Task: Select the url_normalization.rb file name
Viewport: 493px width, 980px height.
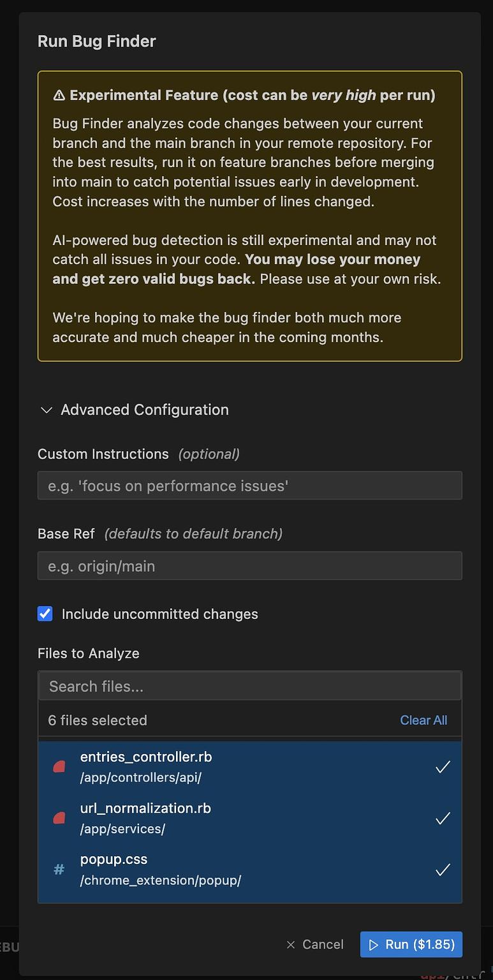Action: point(145,808)
